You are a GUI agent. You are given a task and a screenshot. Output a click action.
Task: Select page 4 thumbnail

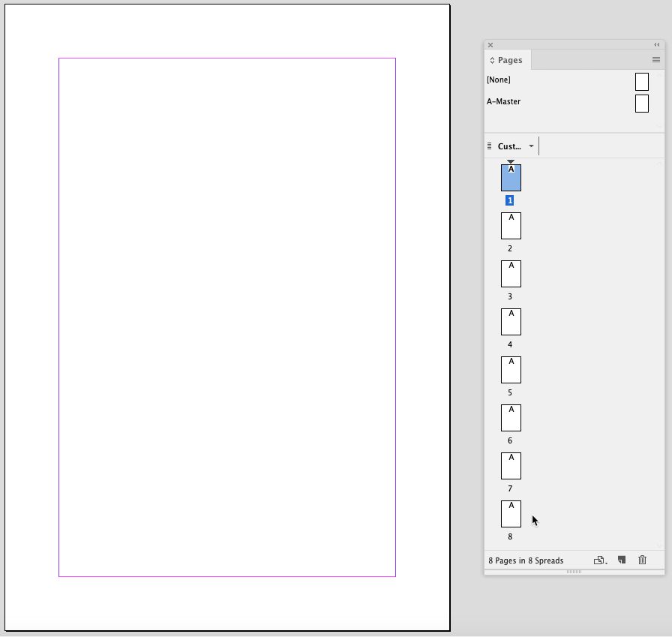coord(511,321)
